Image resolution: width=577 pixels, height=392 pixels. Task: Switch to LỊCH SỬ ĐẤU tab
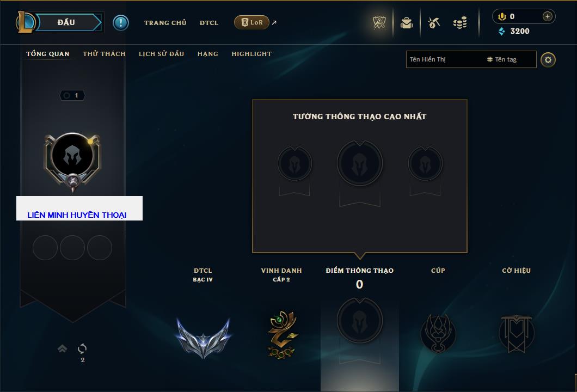(161, 54)
